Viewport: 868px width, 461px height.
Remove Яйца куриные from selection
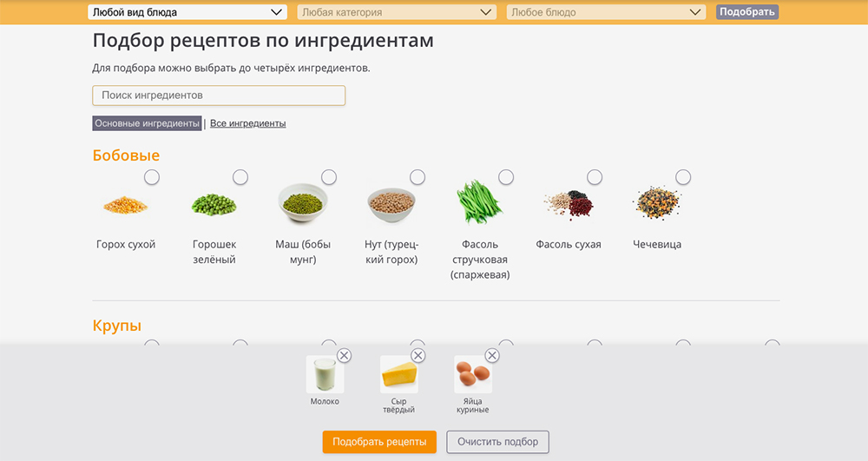click(x=492, y=355)
